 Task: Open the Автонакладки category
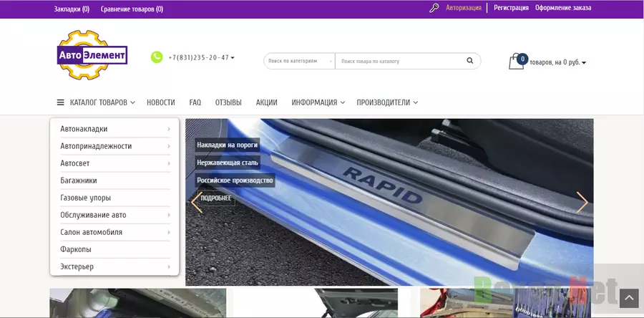pos(84,129)
